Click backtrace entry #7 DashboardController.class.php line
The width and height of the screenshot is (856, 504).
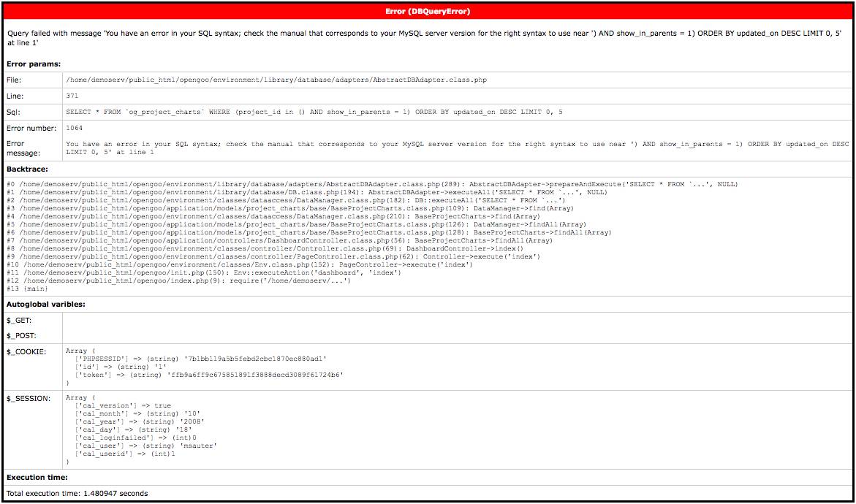coord(279,240)
